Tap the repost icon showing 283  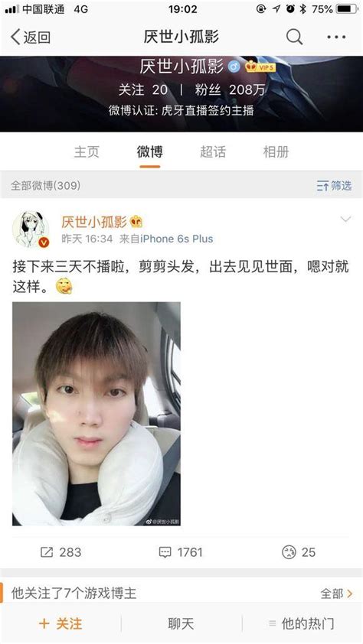pos(60,552)
